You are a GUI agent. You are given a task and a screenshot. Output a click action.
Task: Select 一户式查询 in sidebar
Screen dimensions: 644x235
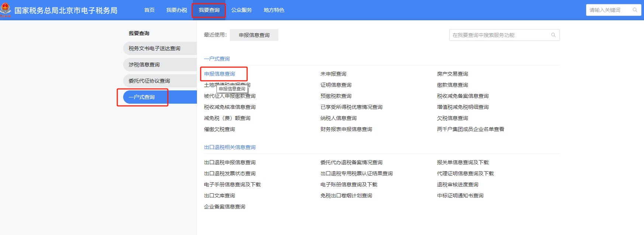point(160,97)
